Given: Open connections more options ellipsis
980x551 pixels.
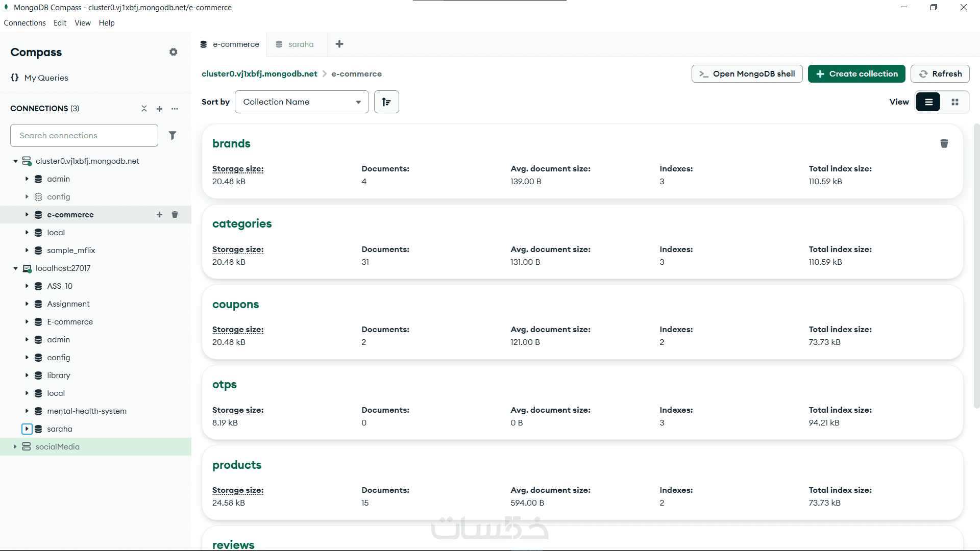Looking at the screenshot, I should (x=175, y=109).
